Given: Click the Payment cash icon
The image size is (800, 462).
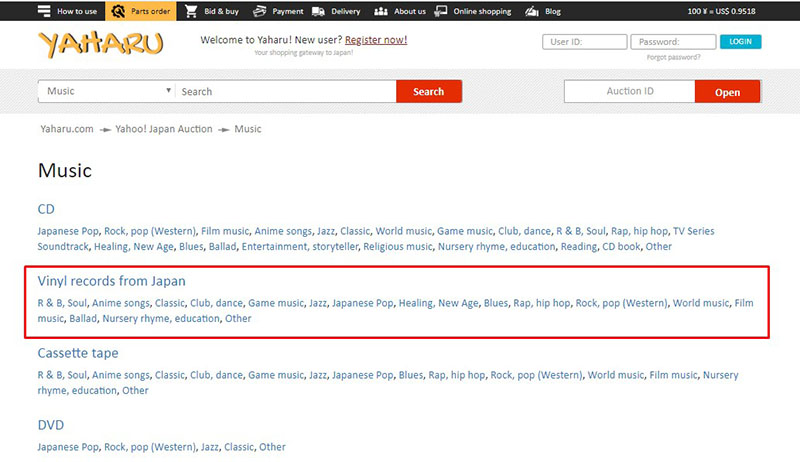Looking at the screenshot, I should click(x=260, y=11).
